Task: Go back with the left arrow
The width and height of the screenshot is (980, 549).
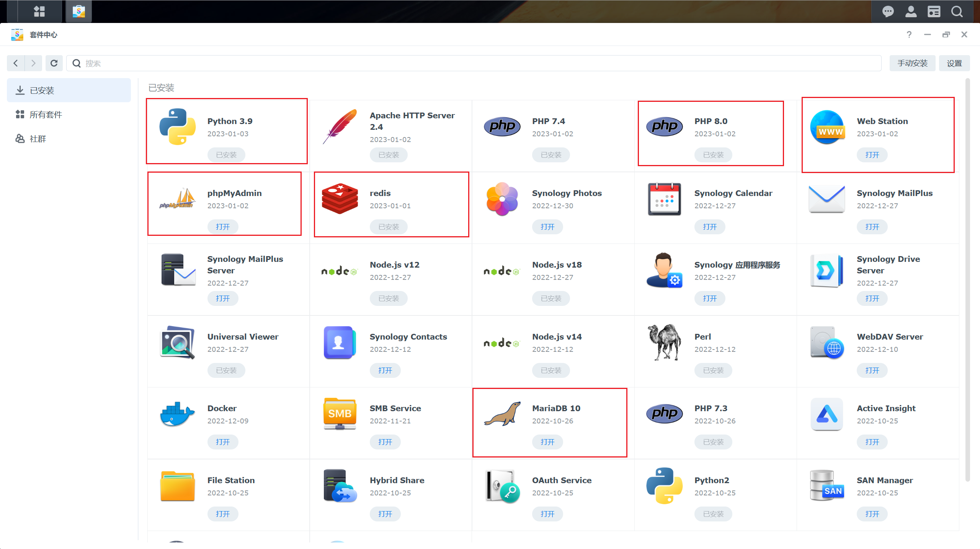Action: pyautogui.click(x=16, y=63)
